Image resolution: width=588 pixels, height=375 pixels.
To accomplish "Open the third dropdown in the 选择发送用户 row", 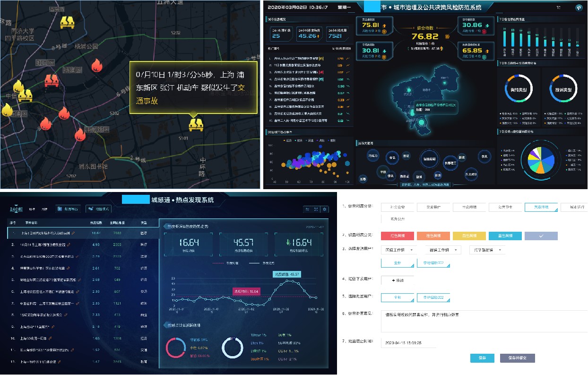I will point(487,250).
